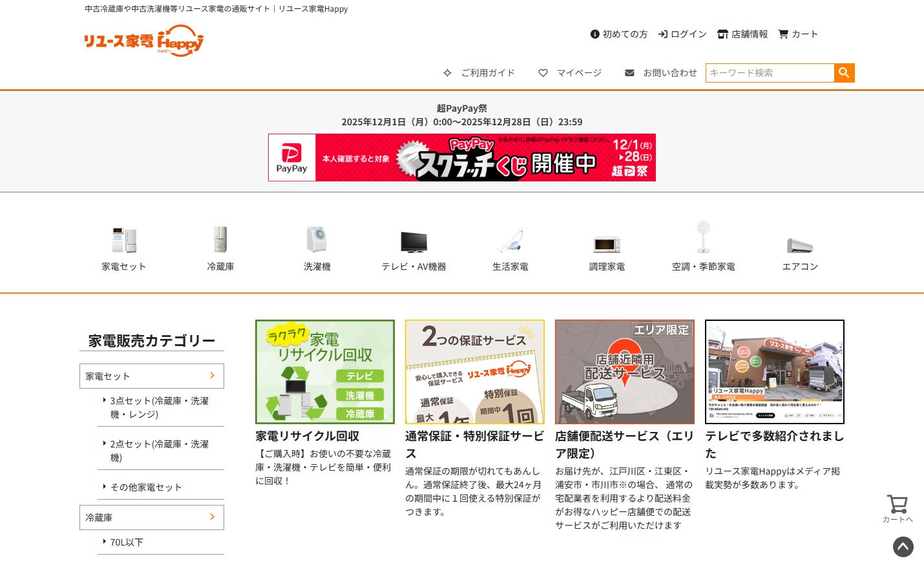Expand the 家電セット sidebar category
The width and height of the screenshot is (924, 563).
pos(151,376)
